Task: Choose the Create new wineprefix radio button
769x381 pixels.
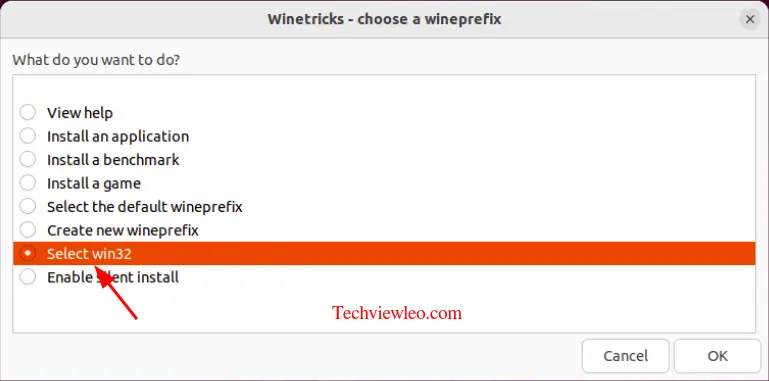Action: click(27, 230)
